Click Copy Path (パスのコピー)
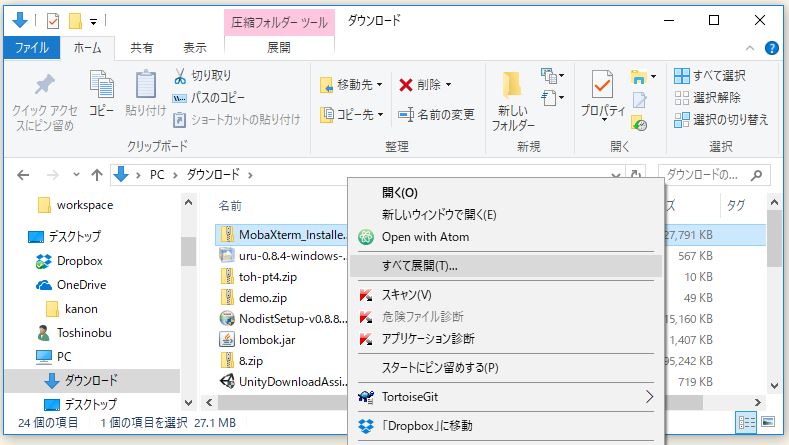The width and height of the screenshot is (789, 445). click(208, 98)
